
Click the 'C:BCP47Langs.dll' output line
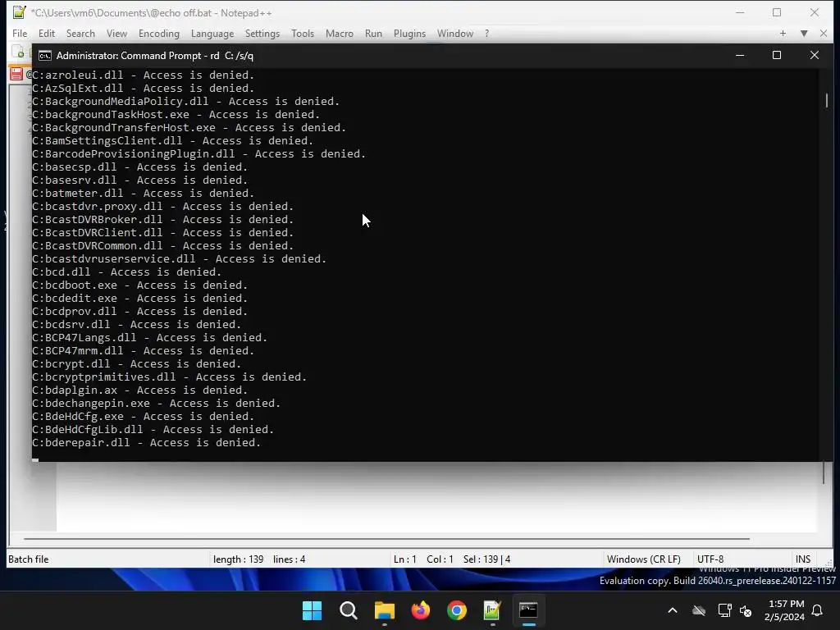149,338
